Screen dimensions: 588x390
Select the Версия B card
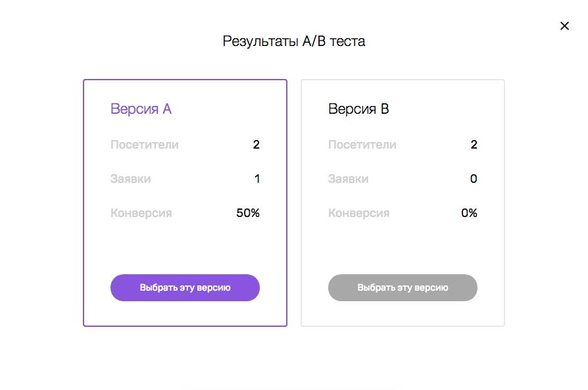tap(403, 203)
